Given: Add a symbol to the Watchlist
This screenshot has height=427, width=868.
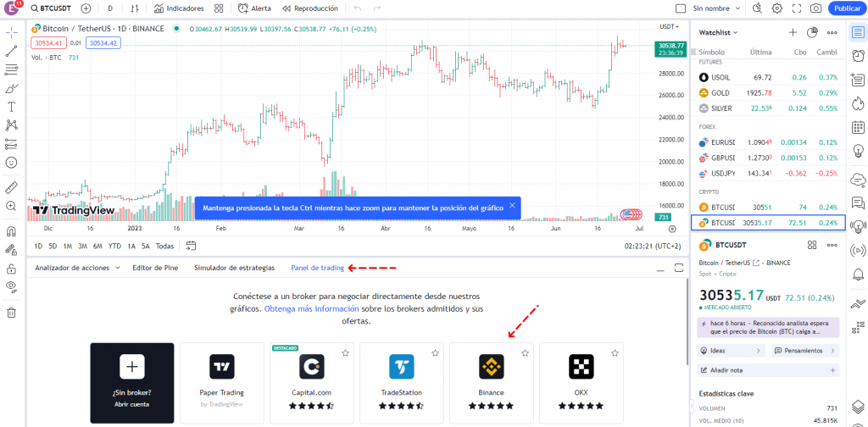Looking at the screenshot, I should (x=793, y=33).
